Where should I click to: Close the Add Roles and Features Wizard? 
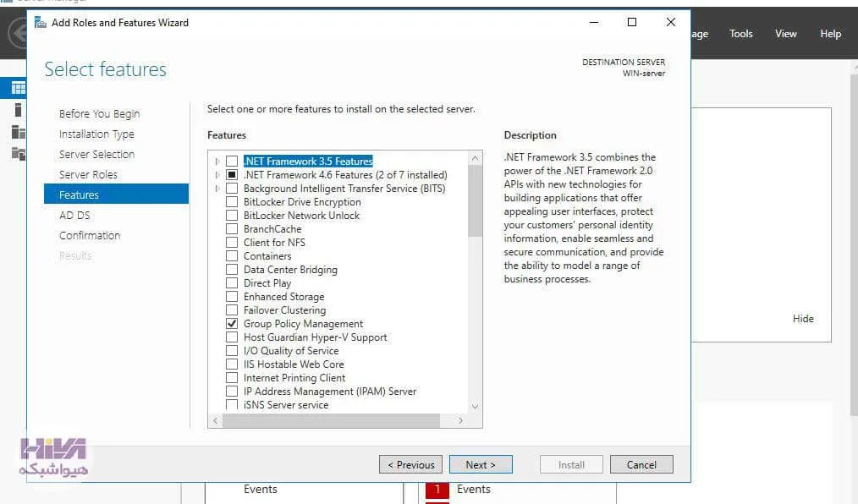[x=670, y=22]
